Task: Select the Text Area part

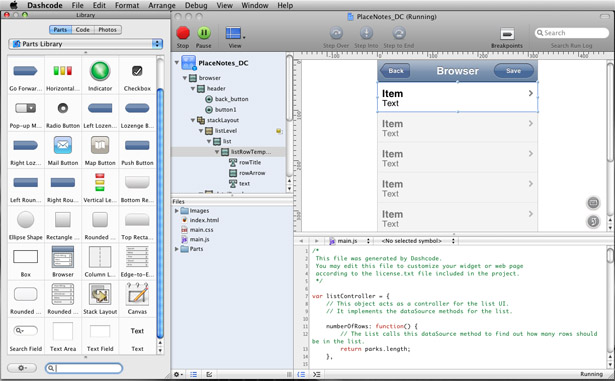Action: click(63, 331)
